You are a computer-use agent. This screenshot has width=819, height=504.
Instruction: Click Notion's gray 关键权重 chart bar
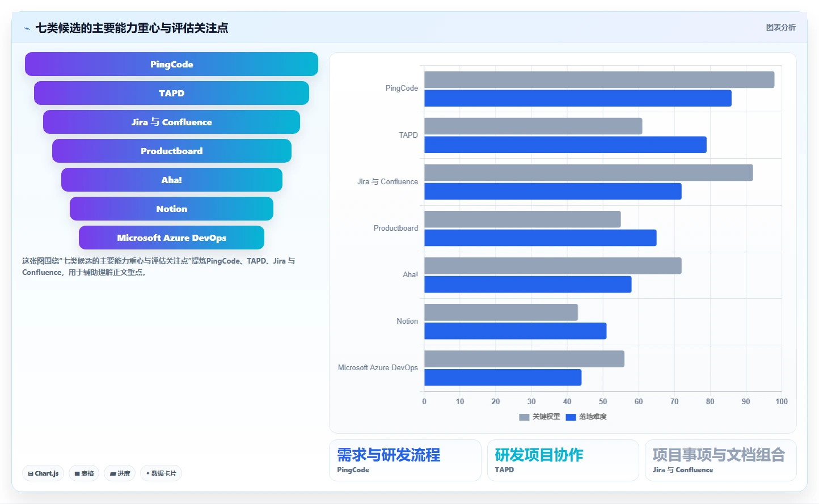[501, 312]
